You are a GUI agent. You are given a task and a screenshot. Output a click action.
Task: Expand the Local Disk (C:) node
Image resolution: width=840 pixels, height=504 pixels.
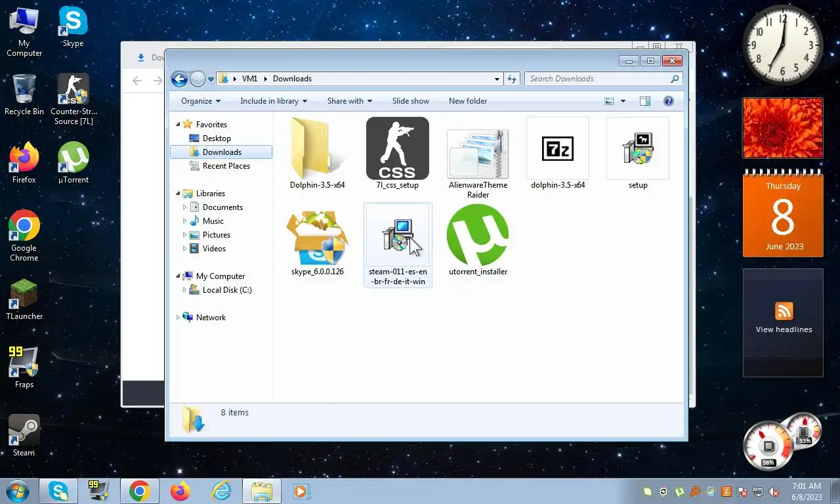pos(184,290)
